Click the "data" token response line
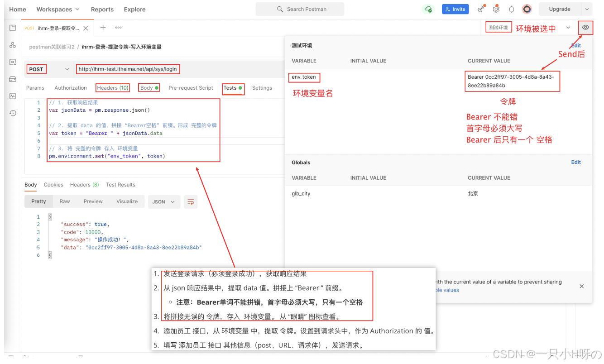Screen dimensions: 604x364 click(131, 248)
